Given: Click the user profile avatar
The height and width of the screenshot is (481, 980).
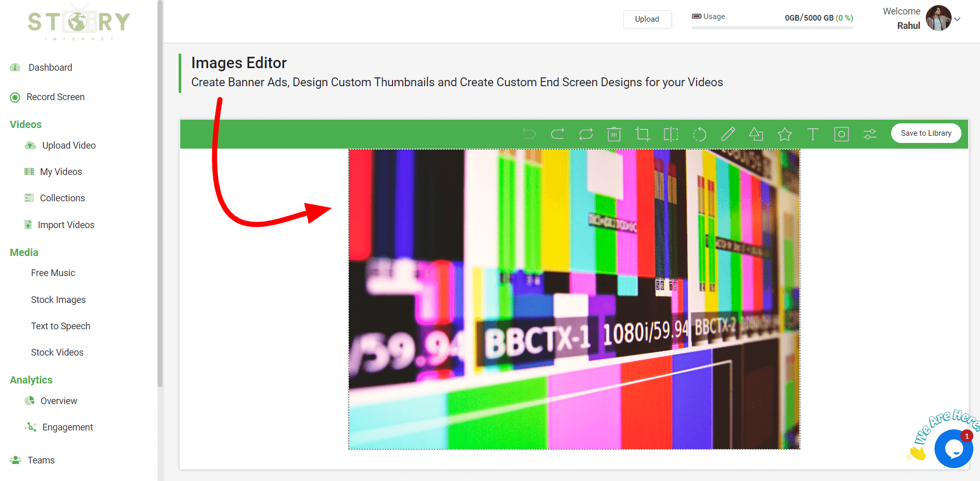Looking at the screenshot, I should point(938,18).
